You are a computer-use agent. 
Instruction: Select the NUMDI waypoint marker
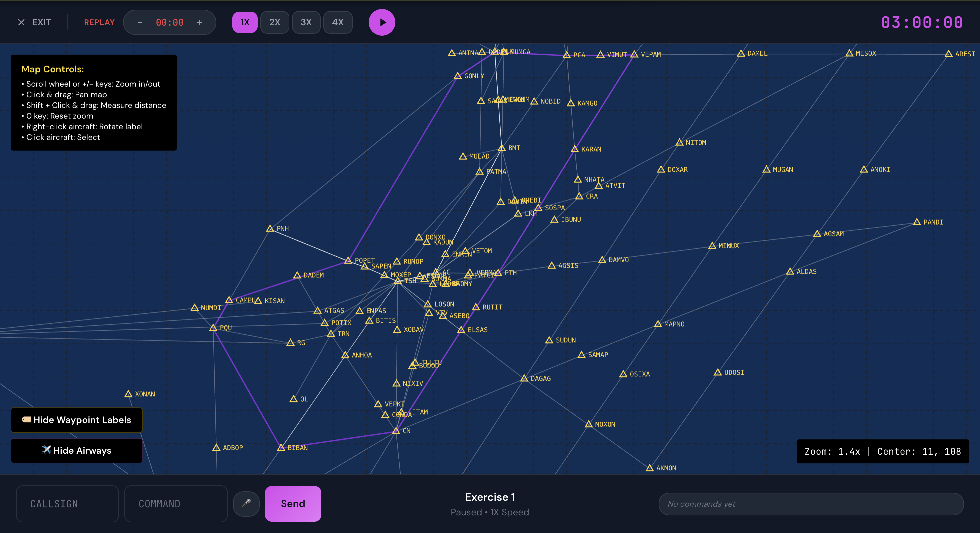194,307
